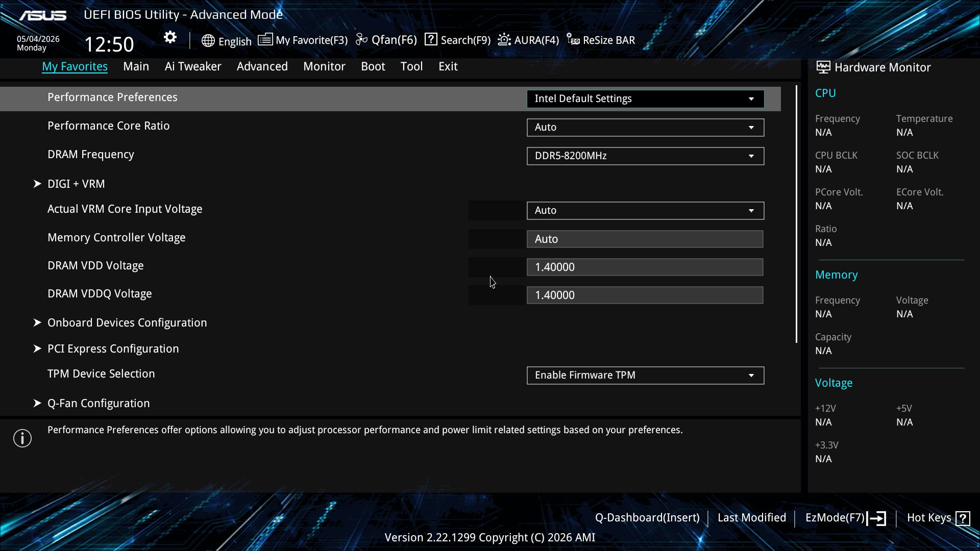Open the TPM Device Selection dropdown
Image resolution: width=980 pixels, height=551 pixels.
point(645,375)
